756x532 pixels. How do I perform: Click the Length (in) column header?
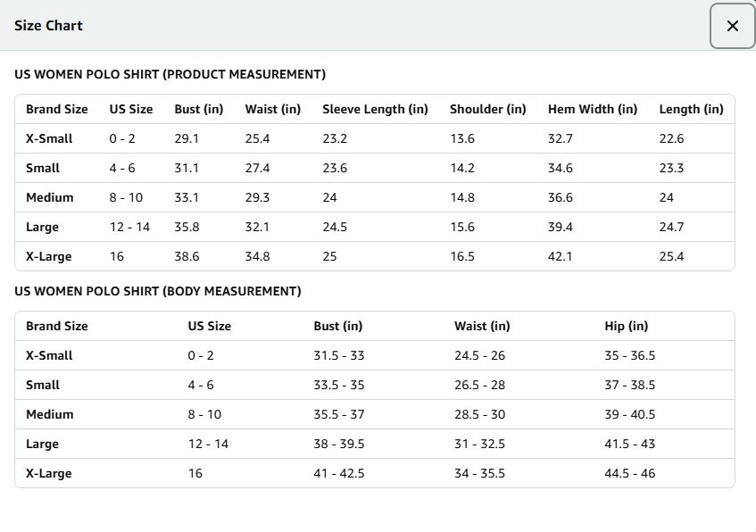(691, 109)
